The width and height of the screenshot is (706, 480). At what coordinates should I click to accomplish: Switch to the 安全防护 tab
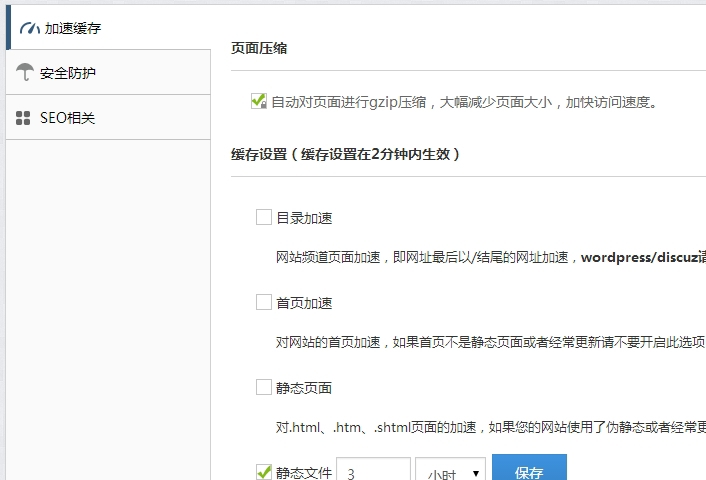[x=108, y=72]
